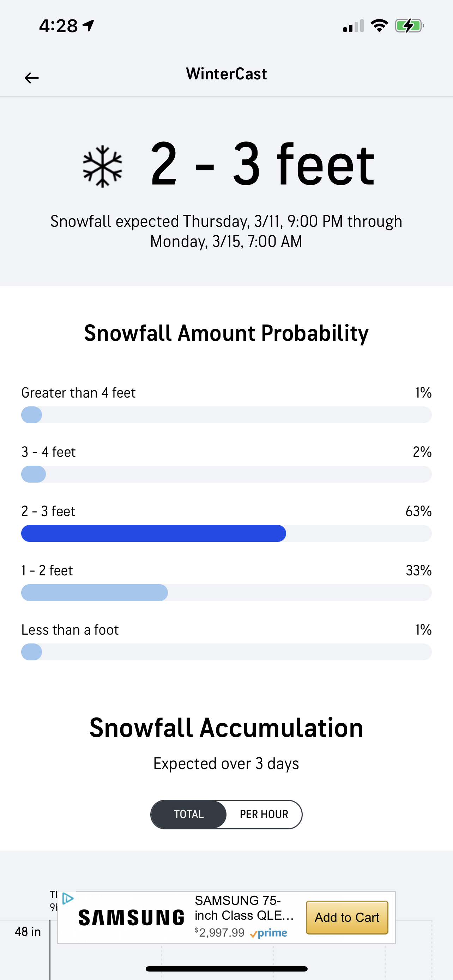The image size is (453, 980).
Task: Tap the back arrow icon
Action: [x=31, y=78]
